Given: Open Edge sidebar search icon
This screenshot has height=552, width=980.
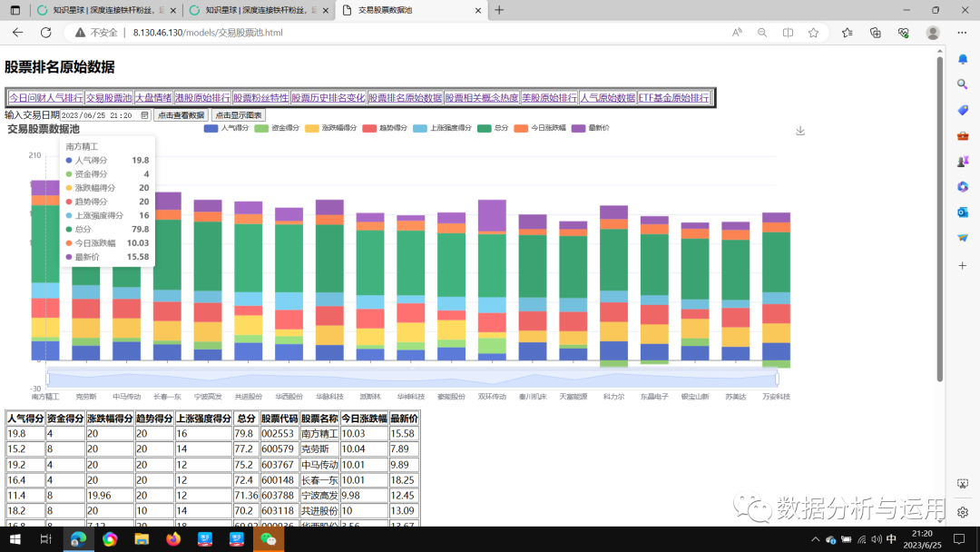Looking at the screenshot, I should 963,84.
